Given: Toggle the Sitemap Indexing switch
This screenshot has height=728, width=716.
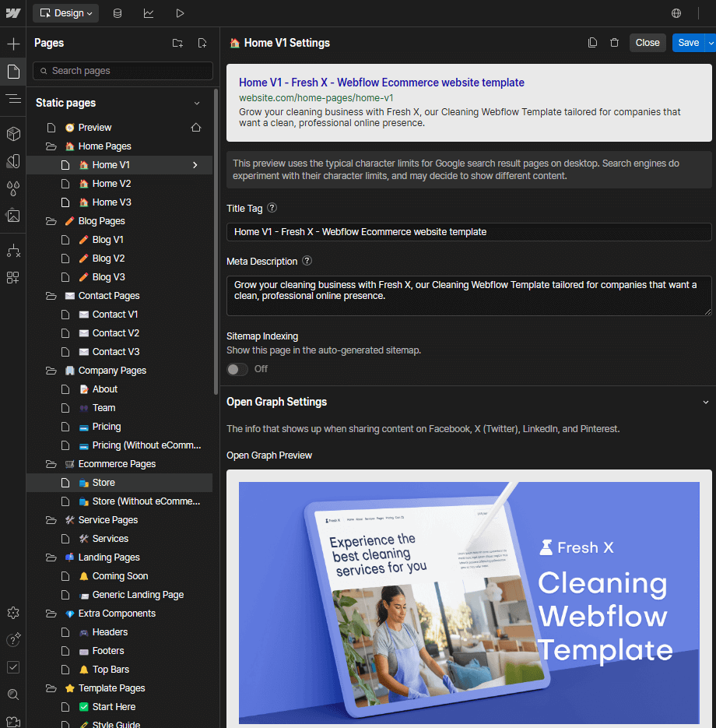Looking at the screenshot, I should click(237, 369).
